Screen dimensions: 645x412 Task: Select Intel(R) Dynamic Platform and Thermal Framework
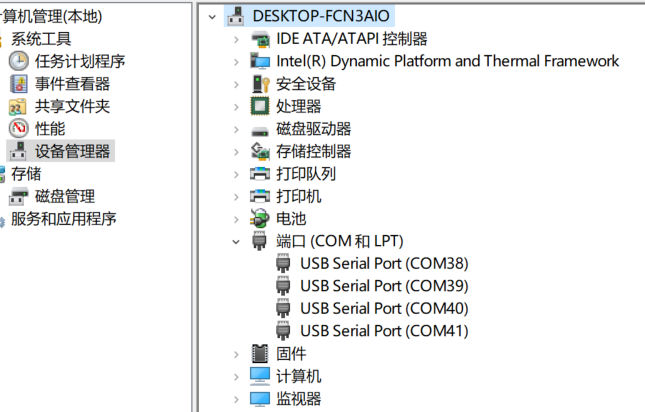coord(448,61)
